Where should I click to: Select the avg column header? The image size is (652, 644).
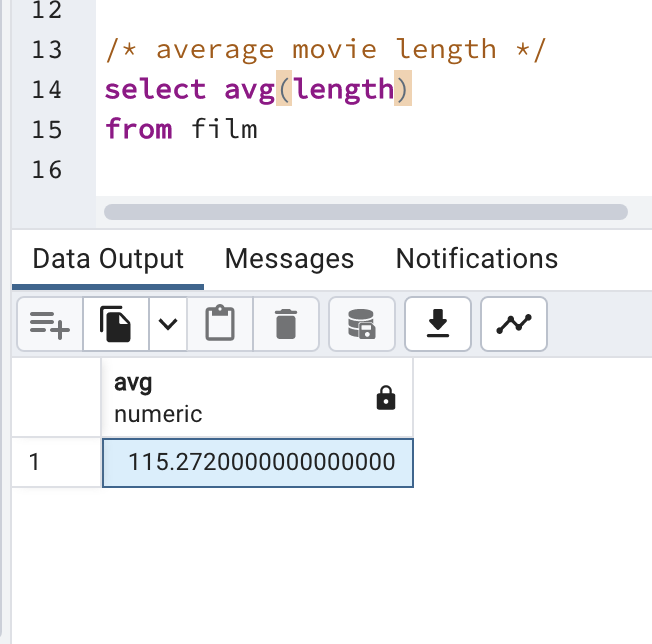click(230, 397)
